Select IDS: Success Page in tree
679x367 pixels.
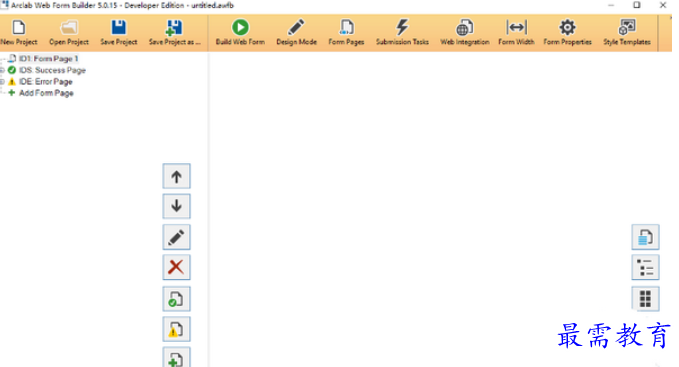[x=52, y=70]
